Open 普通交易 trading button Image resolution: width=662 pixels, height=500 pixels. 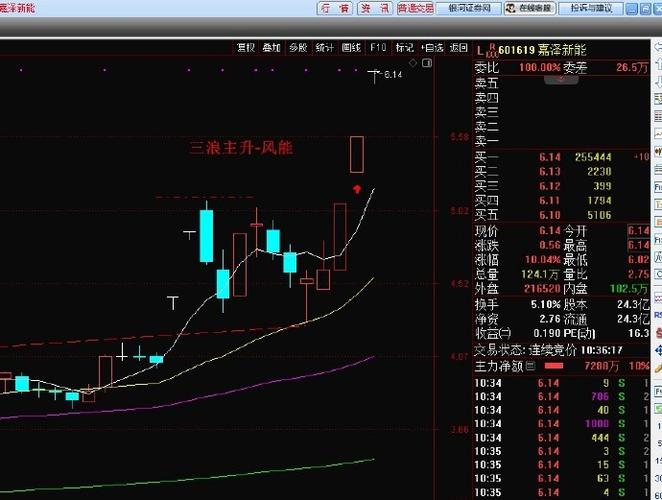(x=415, y=8)
